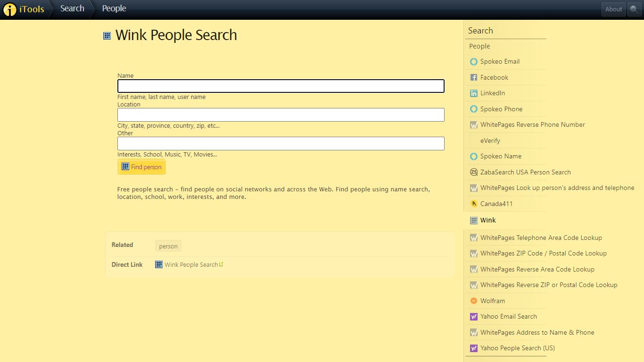Open the Spokeo Phone link

click(501, 109)
